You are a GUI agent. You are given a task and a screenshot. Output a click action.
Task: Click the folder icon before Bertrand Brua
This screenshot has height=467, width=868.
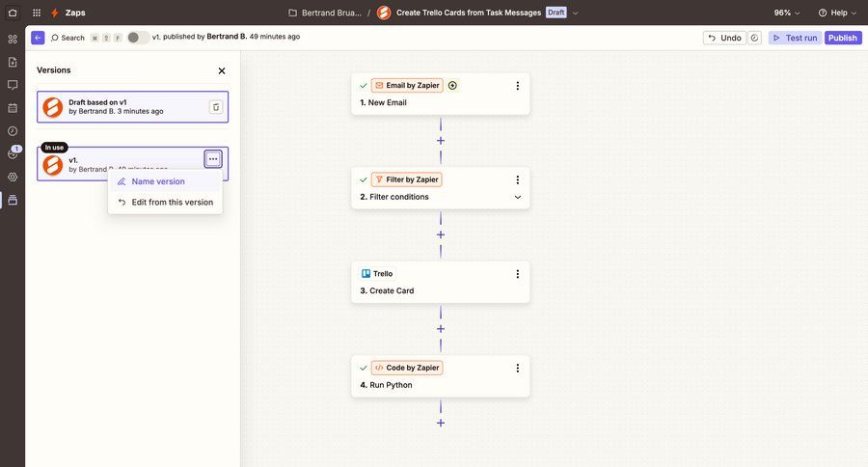[x=293, y=13]
